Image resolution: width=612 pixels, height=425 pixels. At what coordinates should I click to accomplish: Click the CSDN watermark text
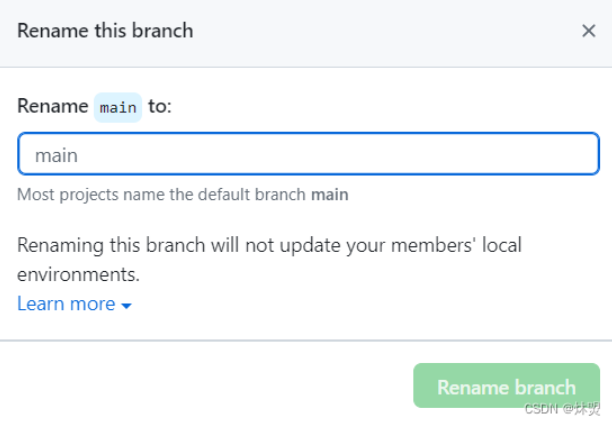click(538, 410)
